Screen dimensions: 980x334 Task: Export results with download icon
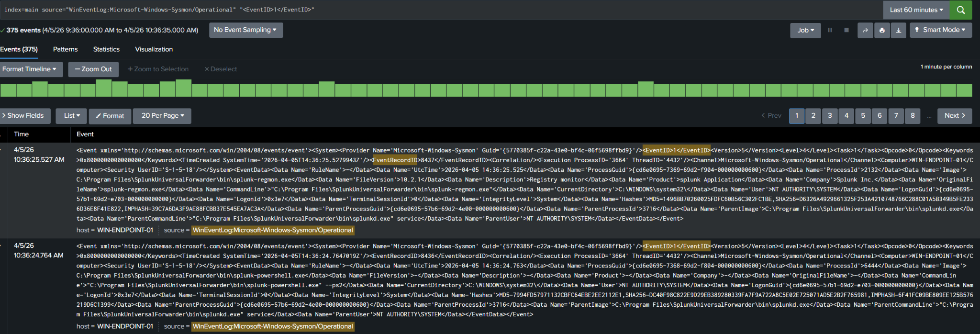click(899, 30)
